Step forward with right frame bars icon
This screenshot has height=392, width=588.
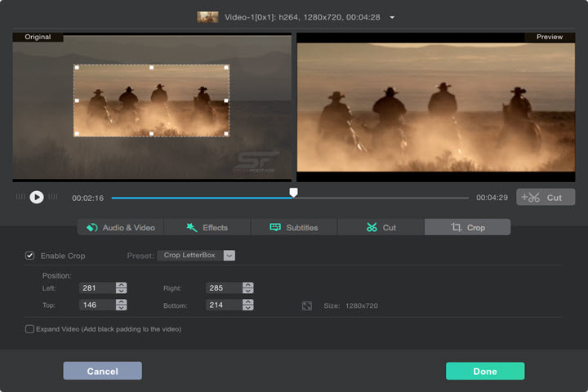[x=52, y=197]
